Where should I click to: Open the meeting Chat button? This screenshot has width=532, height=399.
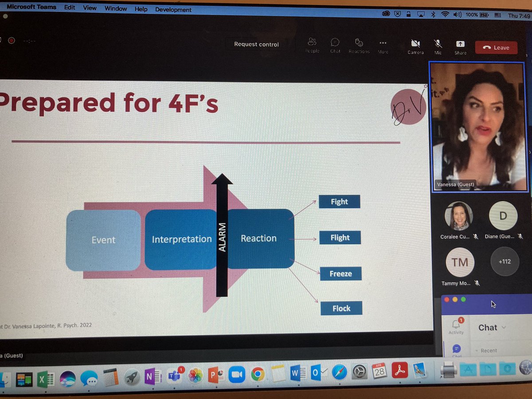335,45
